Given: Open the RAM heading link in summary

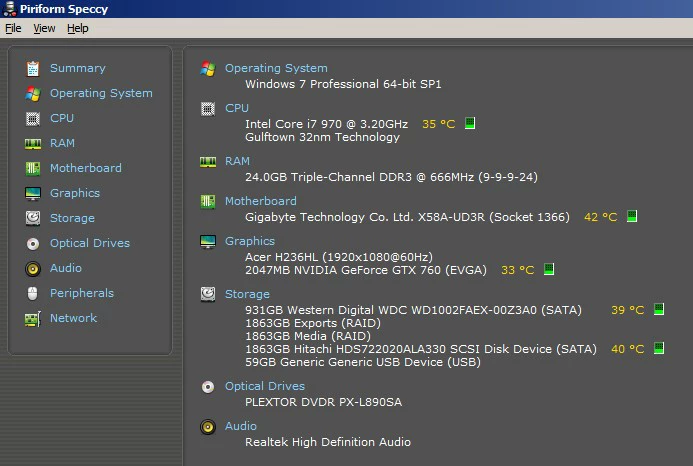Looking at the screenshot, I should (237, 161).
